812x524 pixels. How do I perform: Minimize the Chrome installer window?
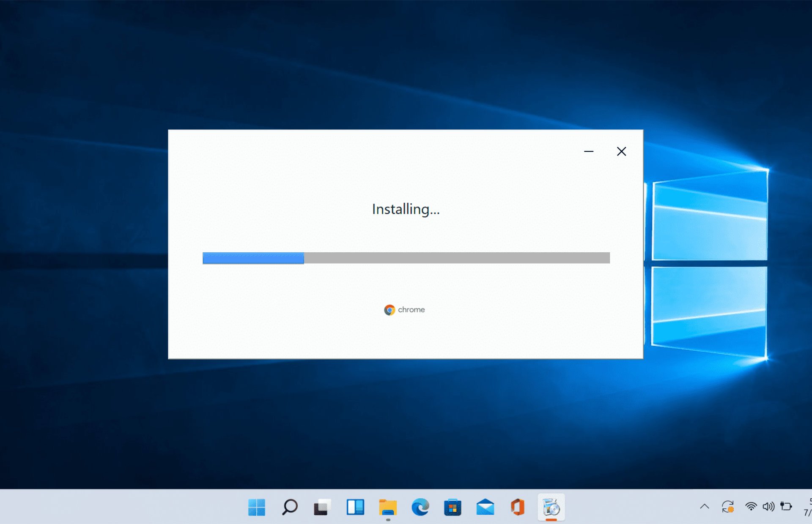point(589,151)
